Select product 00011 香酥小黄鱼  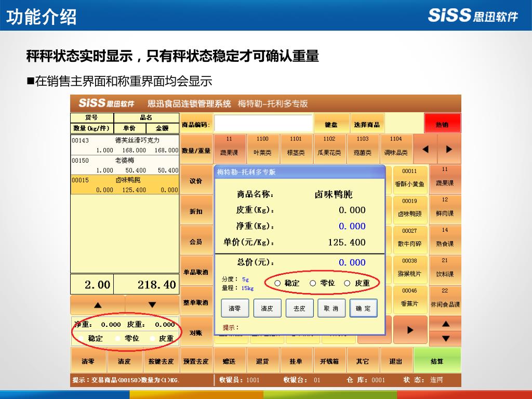click(x=409, y=179)
